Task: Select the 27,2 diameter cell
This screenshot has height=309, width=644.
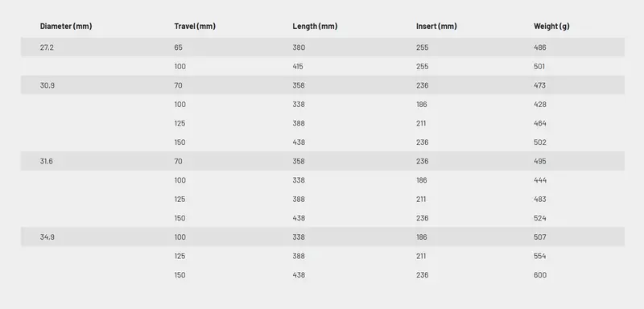Action: [47, 47]
